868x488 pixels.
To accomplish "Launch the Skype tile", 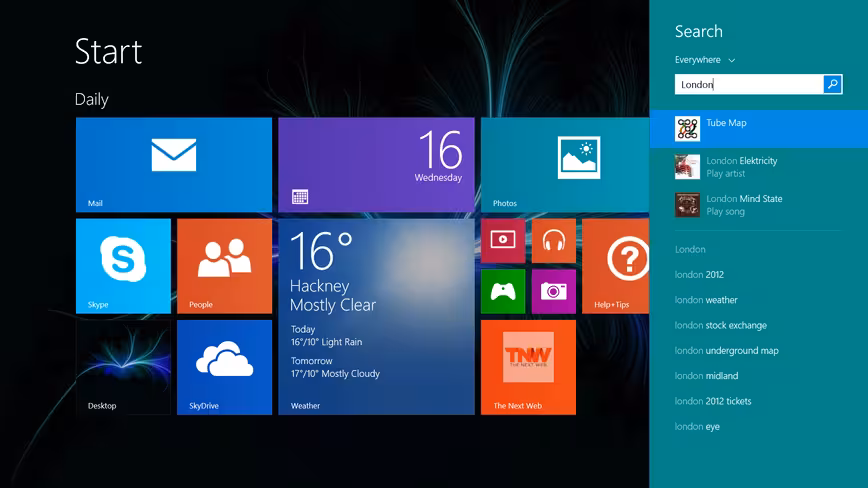I will coord(123,266).
